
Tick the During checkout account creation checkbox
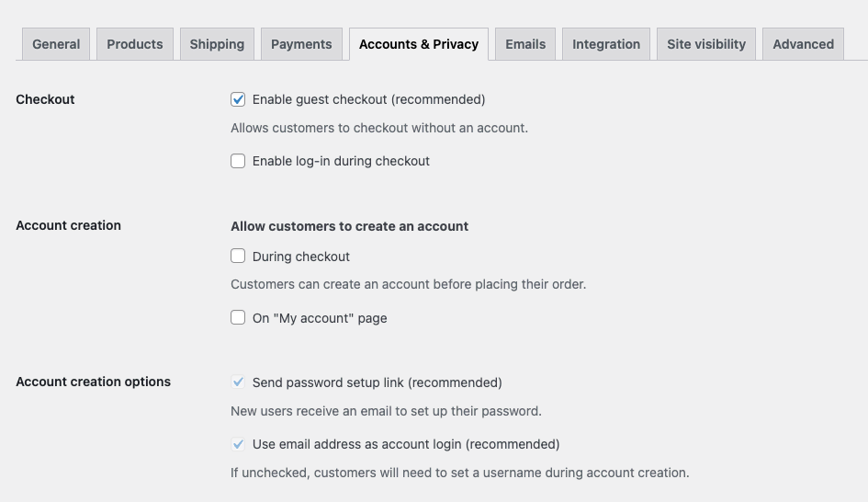coord(238,257)
